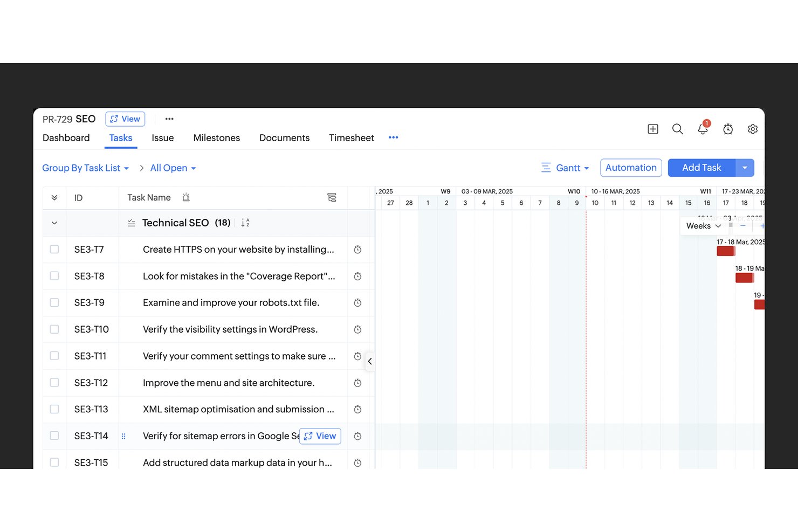
Task: Open the Gantt view dropdown
Action: coord(565,168)
